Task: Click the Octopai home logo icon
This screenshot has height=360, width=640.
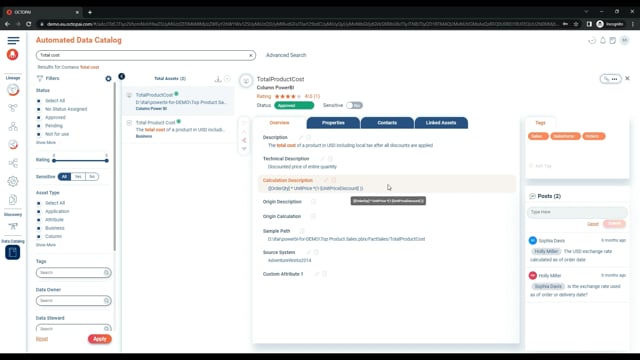Action: point(13,55)
